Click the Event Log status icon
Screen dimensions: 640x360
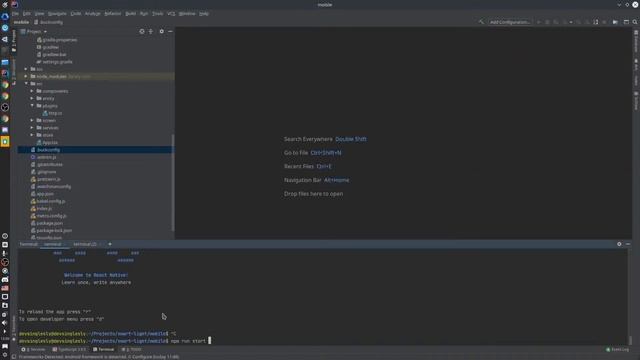tap(618, 349)
